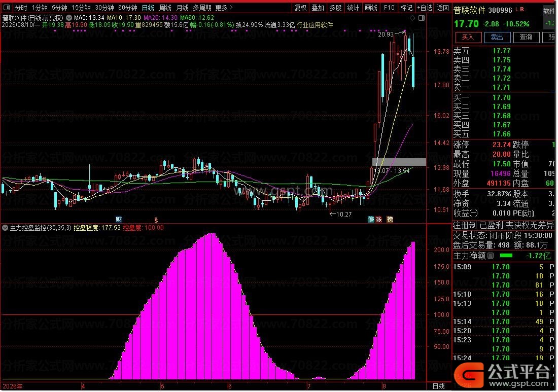This screenshot has width=558, height=392.
Task: Switch to the 60分钟 chart period
Action: coord(128,8)
